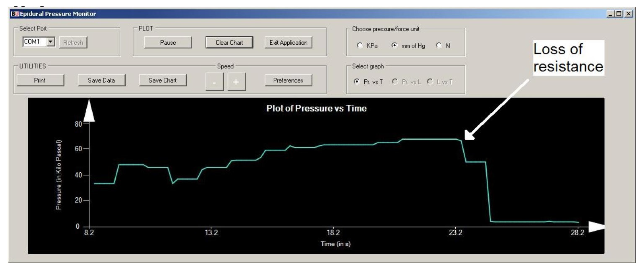Select the mm of Hg radio button
The height and width of the screenshot is (269, 644).
tap(394, 45)
